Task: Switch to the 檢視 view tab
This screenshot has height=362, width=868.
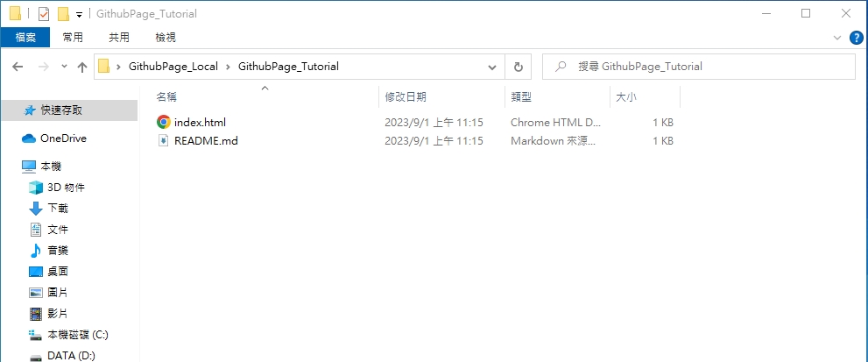Action: pyautogui.click(x=165, y=37)
